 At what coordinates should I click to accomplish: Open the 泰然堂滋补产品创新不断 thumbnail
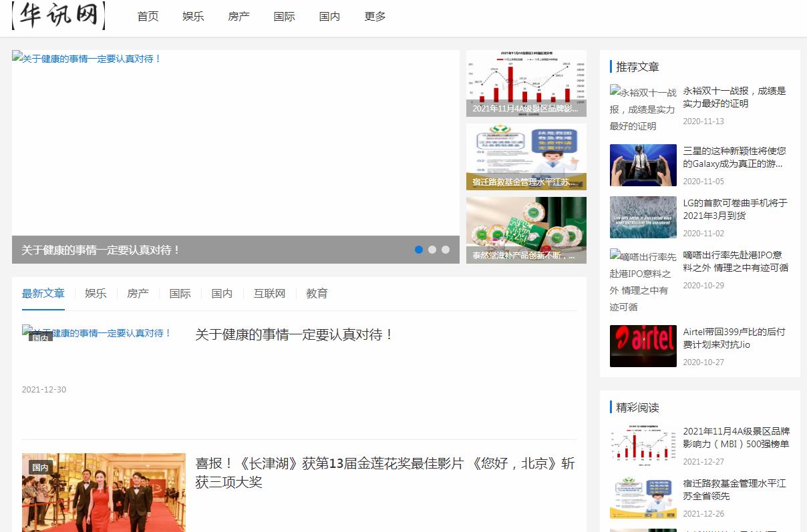tap(526, 230)
